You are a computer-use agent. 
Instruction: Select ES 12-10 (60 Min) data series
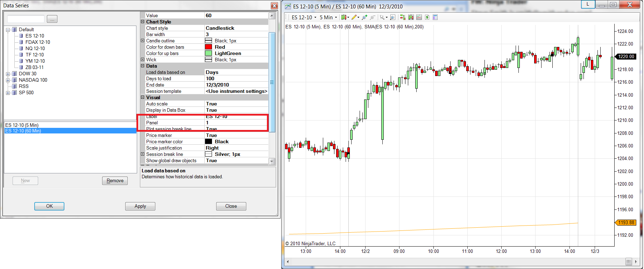point(70,131)
